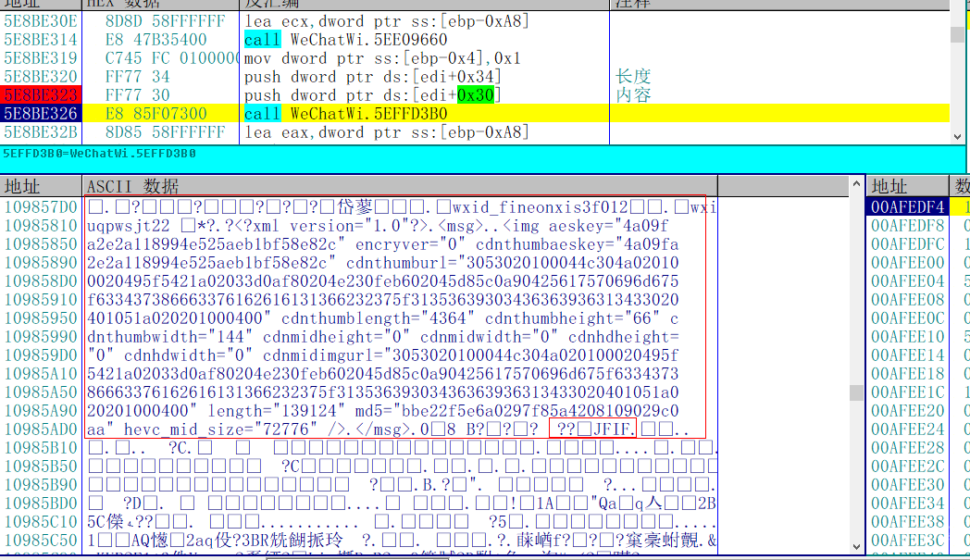Click the 内容 comment
This screenshot has height=560, width=970.
coord(633,95)
